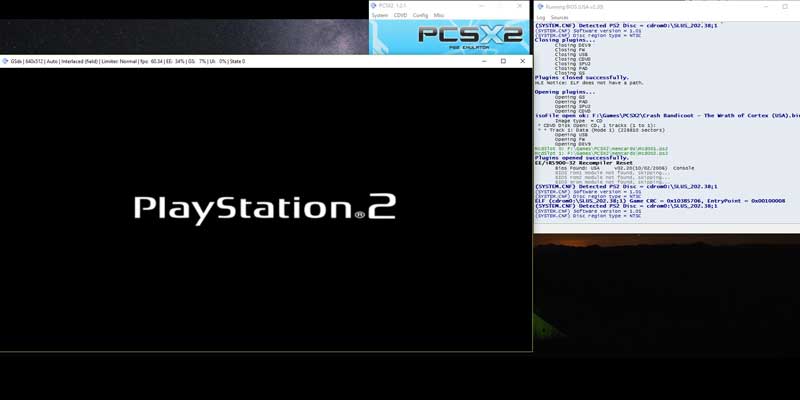Open the Log menu in console window
Image resolution: width=800 pixels, height=400 pixels.
(x=541, y=17)
